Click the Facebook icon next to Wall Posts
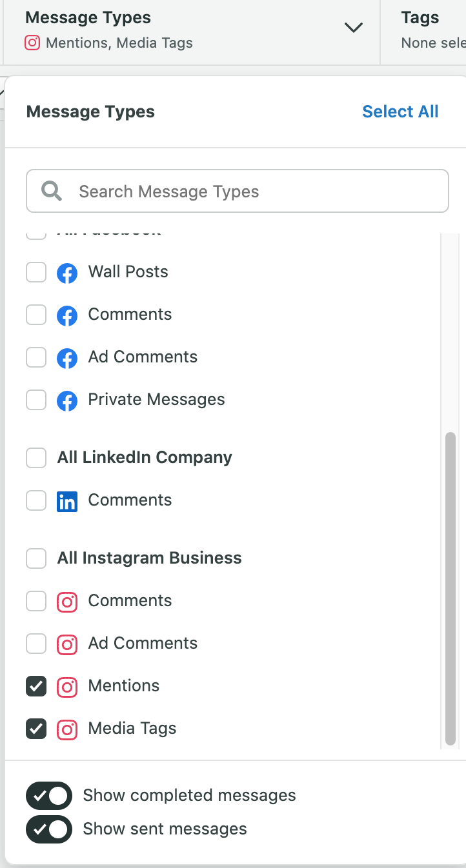This screenshot has width=466, height=868. (67, 272)
